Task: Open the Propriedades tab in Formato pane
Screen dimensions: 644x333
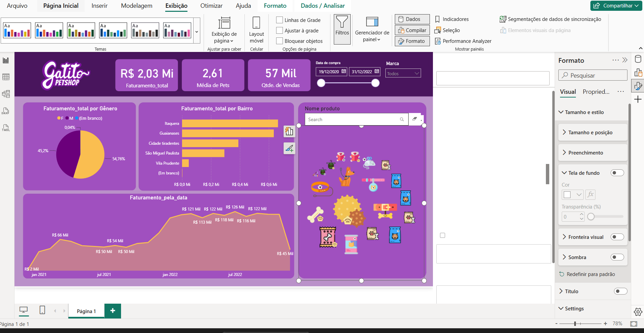Action: click(596, 92)
